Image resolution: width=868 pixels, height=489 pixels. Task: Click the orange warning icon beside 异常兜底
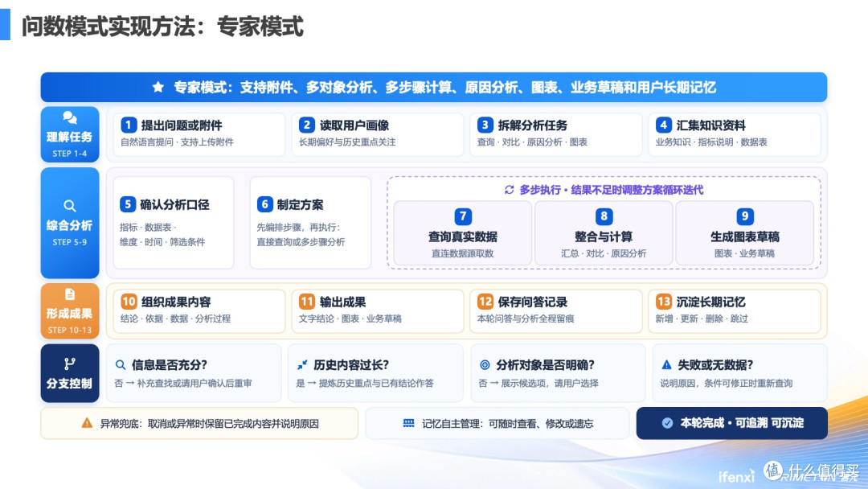click(x=87, y=423)
